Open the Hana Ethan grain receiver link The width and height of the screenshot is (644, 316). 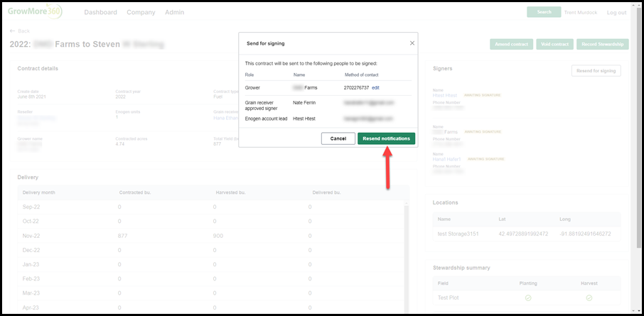point(226,118)
